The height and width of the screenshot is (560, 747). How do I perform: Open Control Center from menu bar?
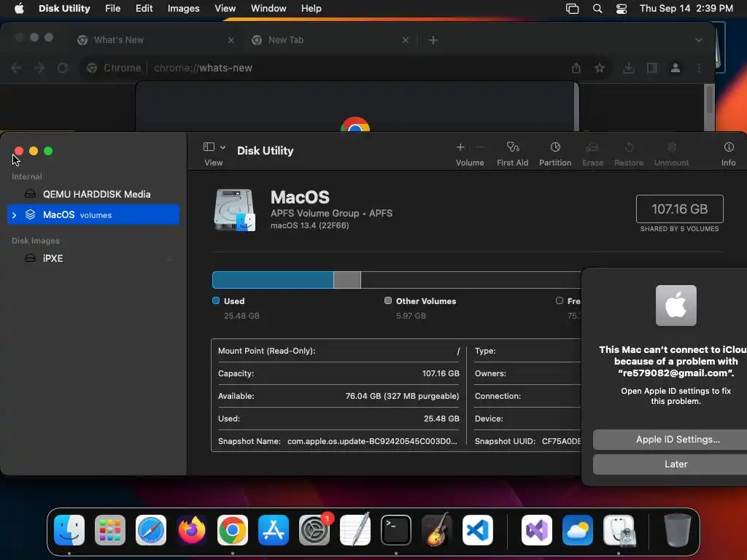pyautogui.click(x=622, y=9)
